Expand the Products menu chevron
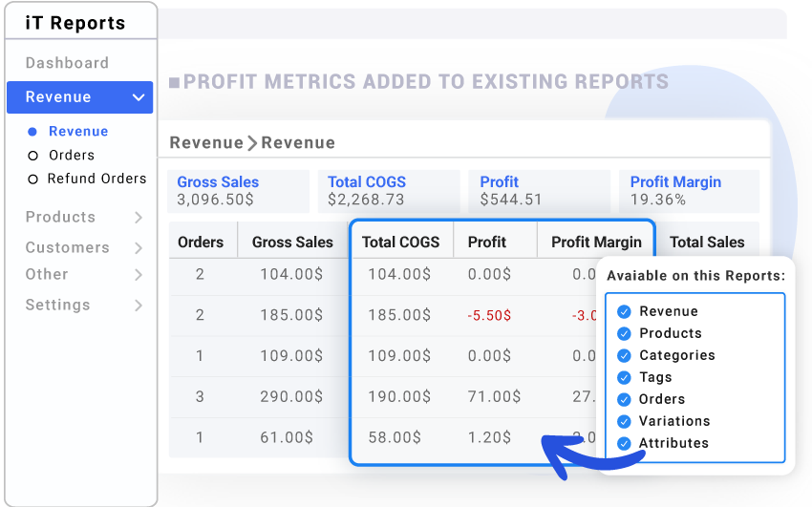Screen dimensions: 812x507 point(139,218)
